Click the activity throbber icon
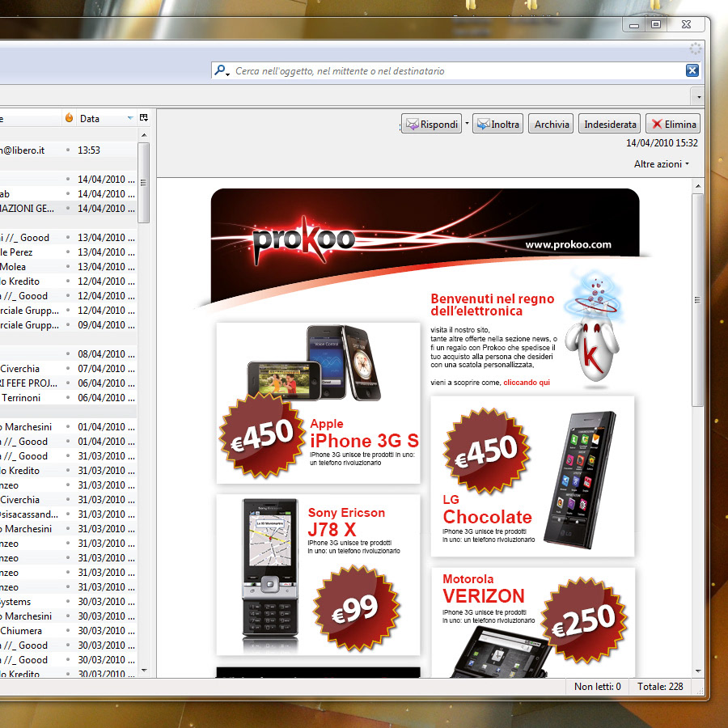 click(695, 49)
